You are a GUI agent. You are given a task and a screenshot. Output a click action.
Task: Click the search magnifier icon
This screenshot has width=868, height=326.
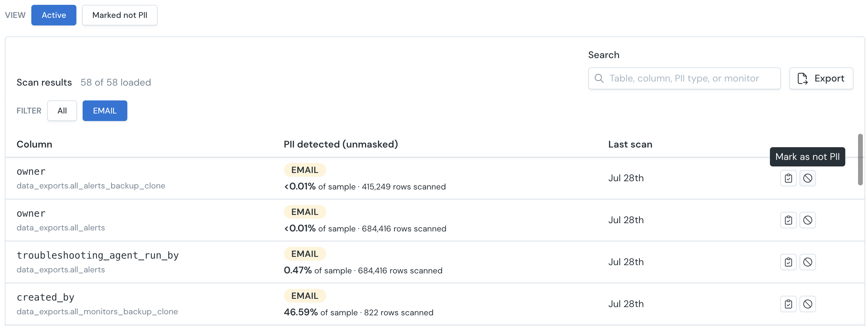pos(599,78)
